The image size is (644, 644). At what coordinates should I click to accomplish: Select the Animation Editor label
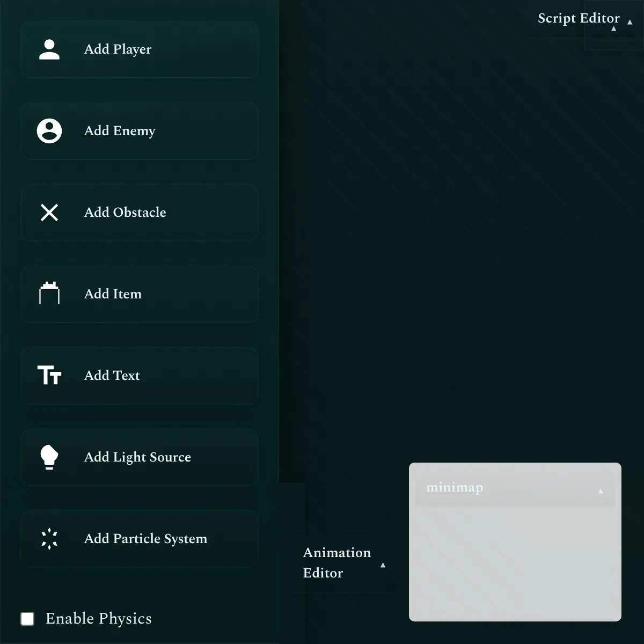click(336, 562)
